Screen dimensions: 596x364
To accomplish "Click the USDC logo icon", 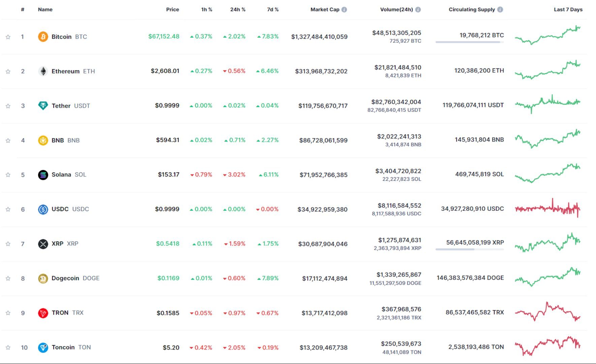I will click(x=42, y=209).
